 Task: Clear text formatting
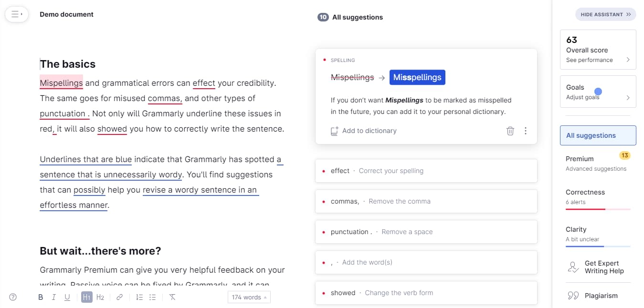(x=172, y=297)
